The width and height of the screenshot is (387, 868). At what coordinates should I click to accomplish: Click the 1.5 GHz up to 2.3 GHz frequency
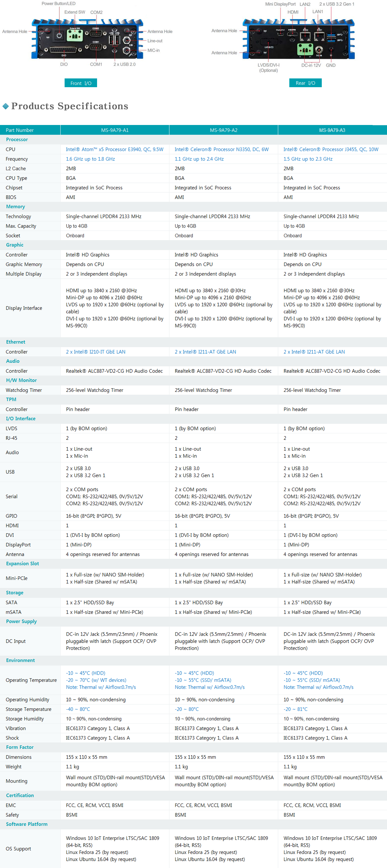tap(308, 159)
